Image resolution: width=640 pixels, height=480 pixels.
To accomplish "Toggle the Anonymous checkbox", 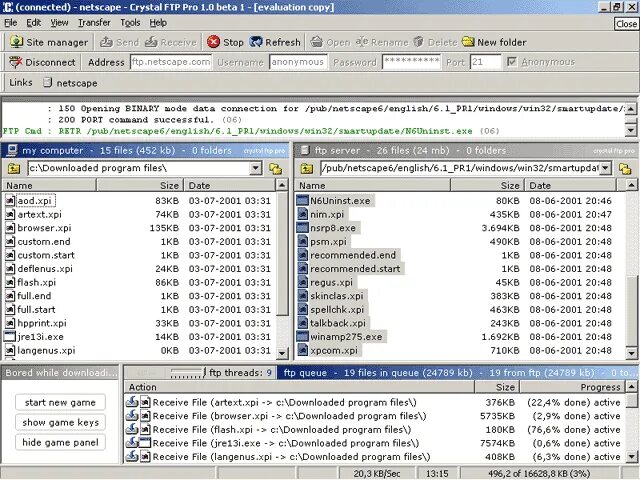I will tap(511, 62).
